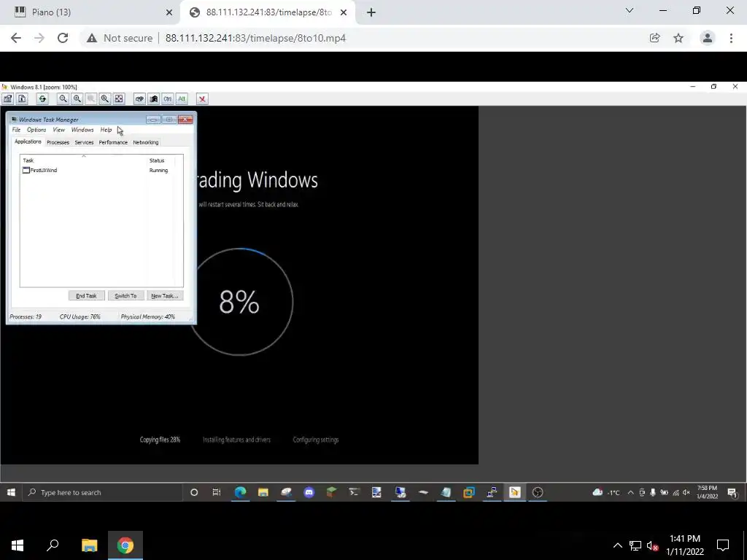Viewport: 747px width, 560px height.
Task: Click the Windows Start button on bottom taskbar
Action: [x=18, y=545]
